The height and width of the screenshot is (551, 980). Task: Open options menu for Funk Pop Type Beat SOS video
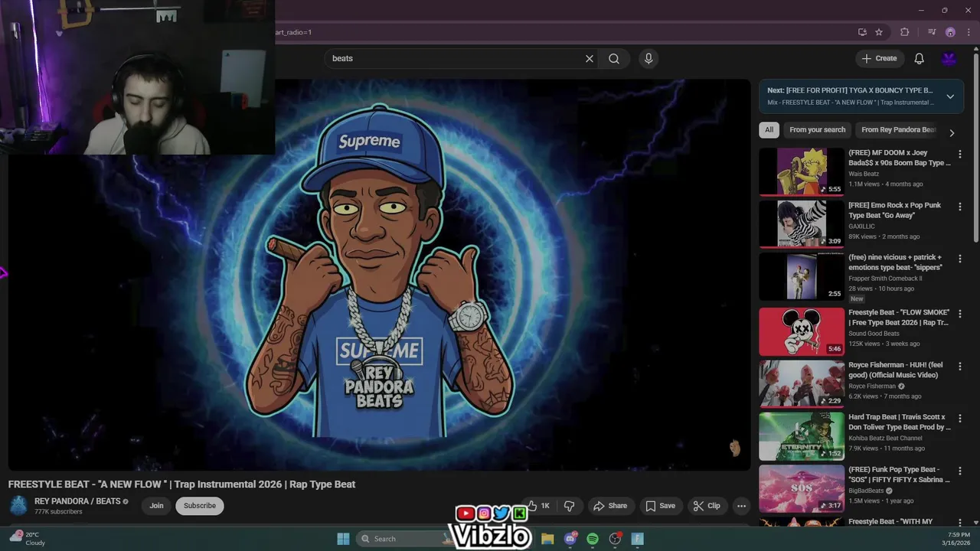coord(959,471)
